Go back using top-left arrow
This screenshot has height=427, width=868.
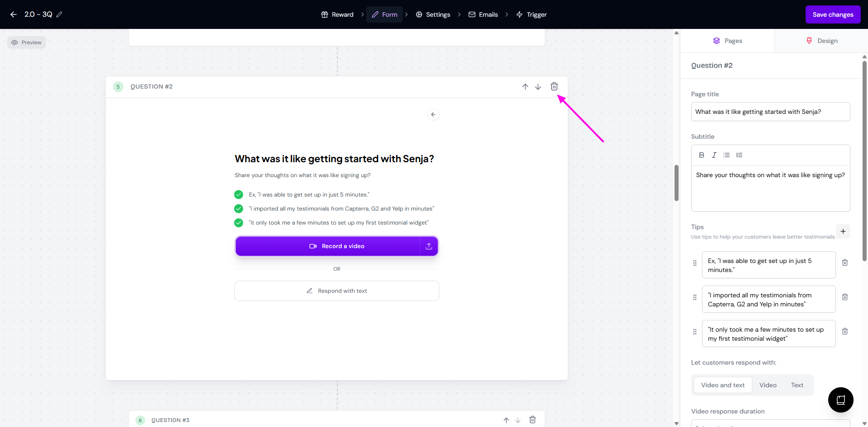14,14
